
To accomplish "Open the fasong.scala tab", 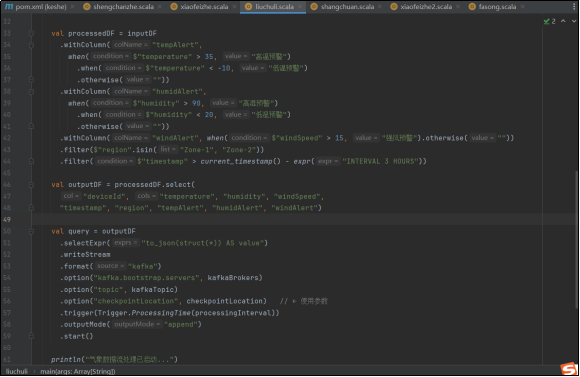I will point(497,7).
